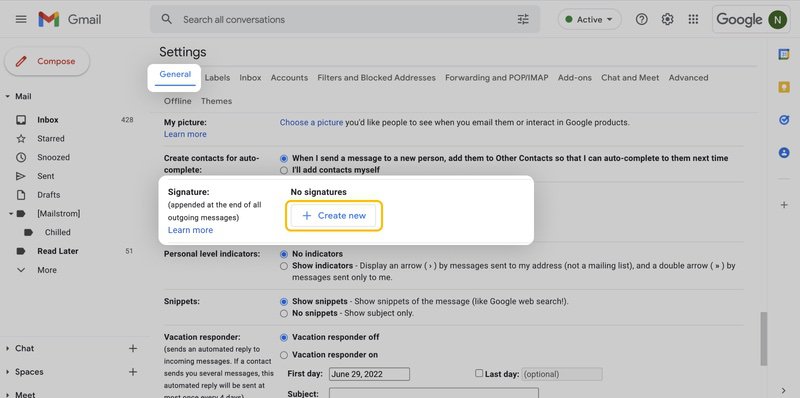Open the Active status dropdown
The width and height of the screenshot is (800, 398).
[x=589, y=19]
